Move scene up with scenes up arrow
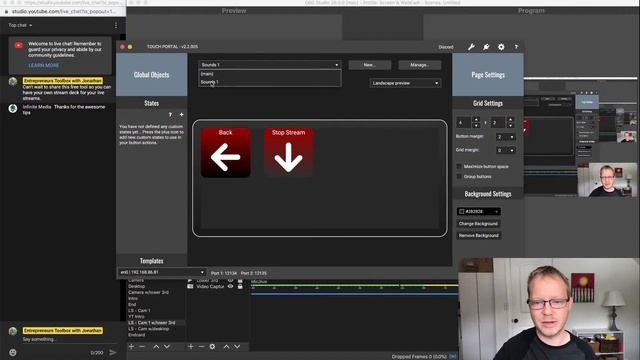The height and width of the screenshot is (360, 640). (156, 347)
